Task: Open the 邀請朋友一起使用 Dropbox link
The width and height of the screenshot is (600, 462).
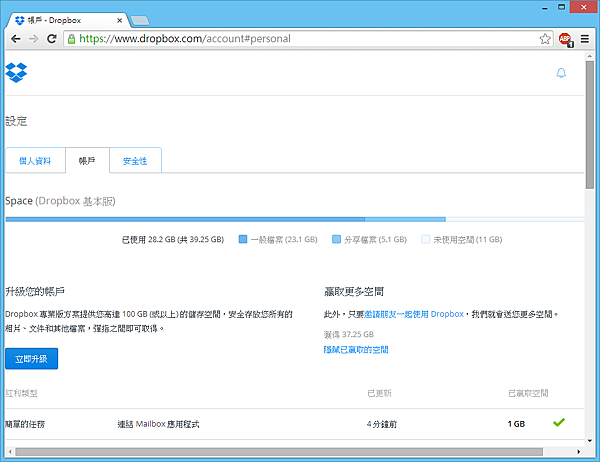Action: point(414,314)
